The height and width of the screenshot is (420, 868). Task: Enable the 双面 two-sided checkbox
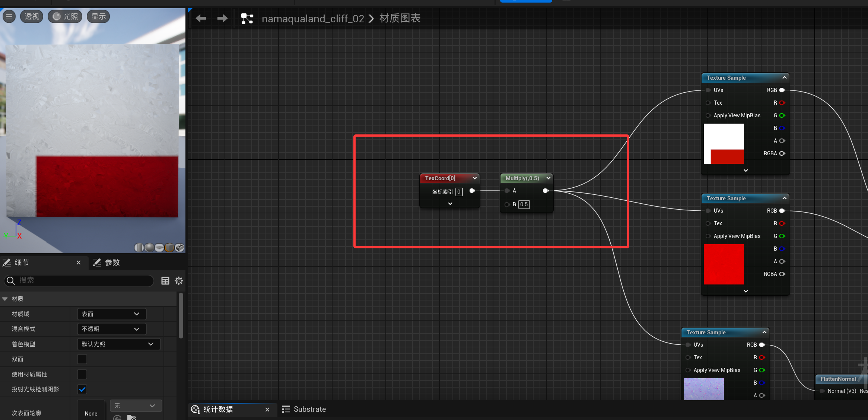coord(82,359)
